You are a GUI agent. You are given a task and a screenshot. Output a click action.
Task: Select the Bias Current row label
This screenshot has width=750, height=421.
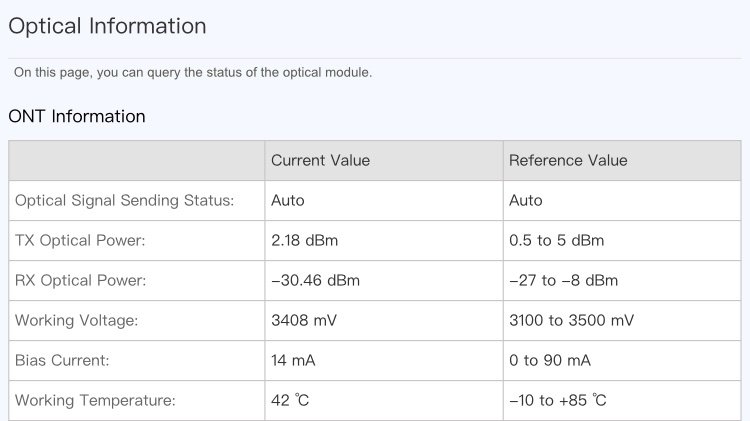coord(62,360)
